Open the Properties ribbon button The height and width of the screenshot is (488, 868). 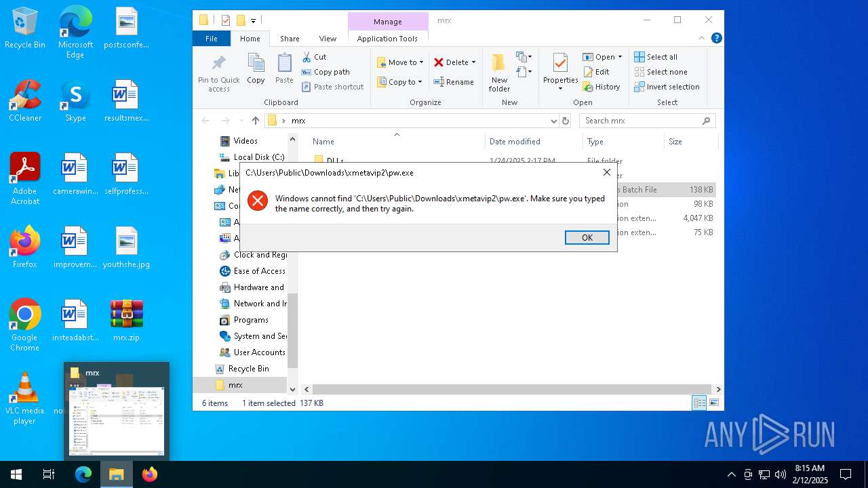[x=560, y=72]
